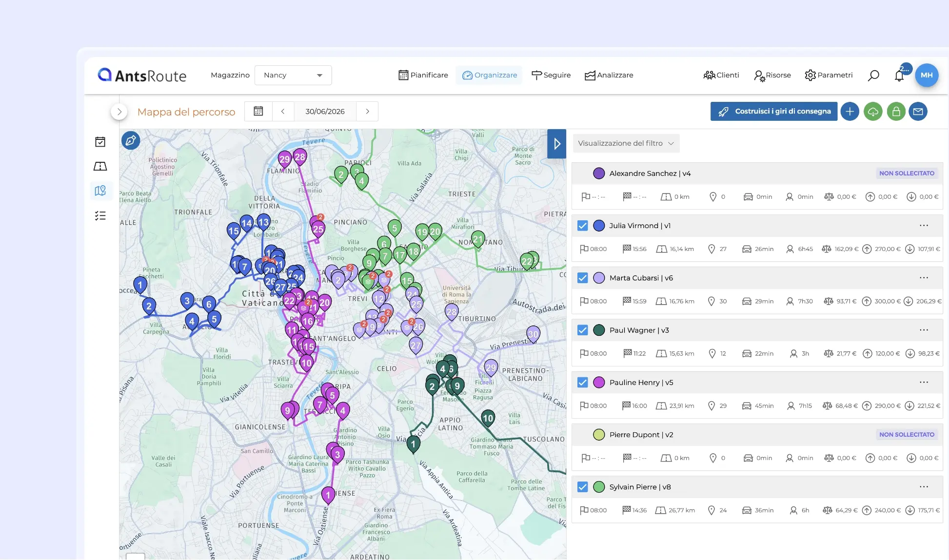This screenshot has height=560, width=949.
Task: Expand Visualizzazione del filtro dropdown
Action: pos(626,143)
